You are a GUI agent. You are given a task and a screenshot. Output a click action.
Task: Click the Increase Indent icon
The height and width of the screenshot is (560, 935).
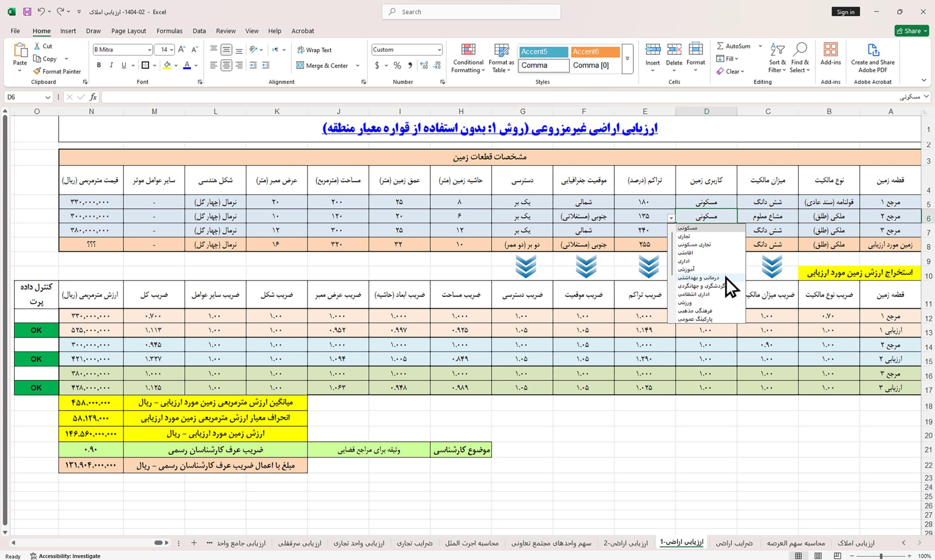pos(253,65)
